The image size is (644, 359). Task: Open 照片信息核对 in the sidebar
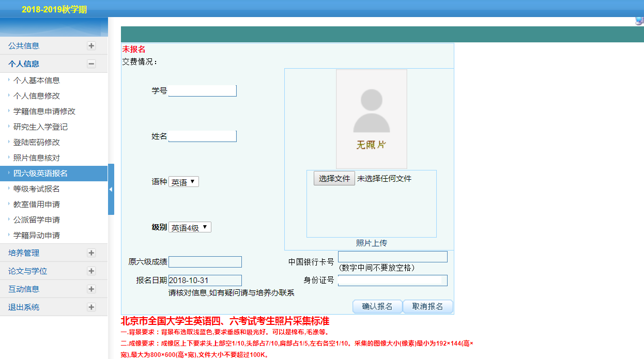(x=37, y=158)
